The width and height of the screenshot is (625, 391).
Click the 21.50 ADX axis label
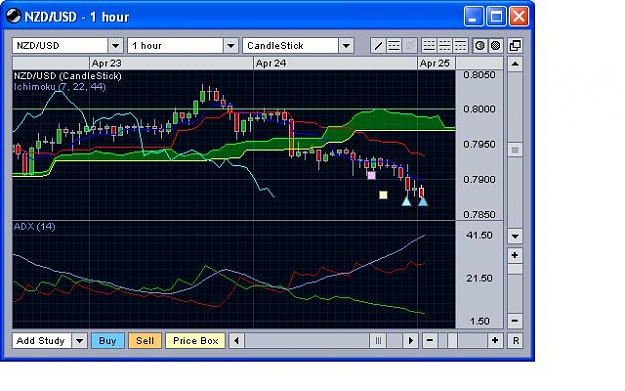479,278
